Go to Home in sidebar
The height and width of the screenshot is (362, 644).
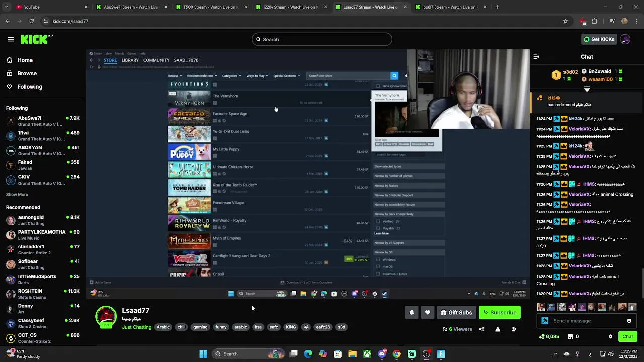[x=25, y=60]
